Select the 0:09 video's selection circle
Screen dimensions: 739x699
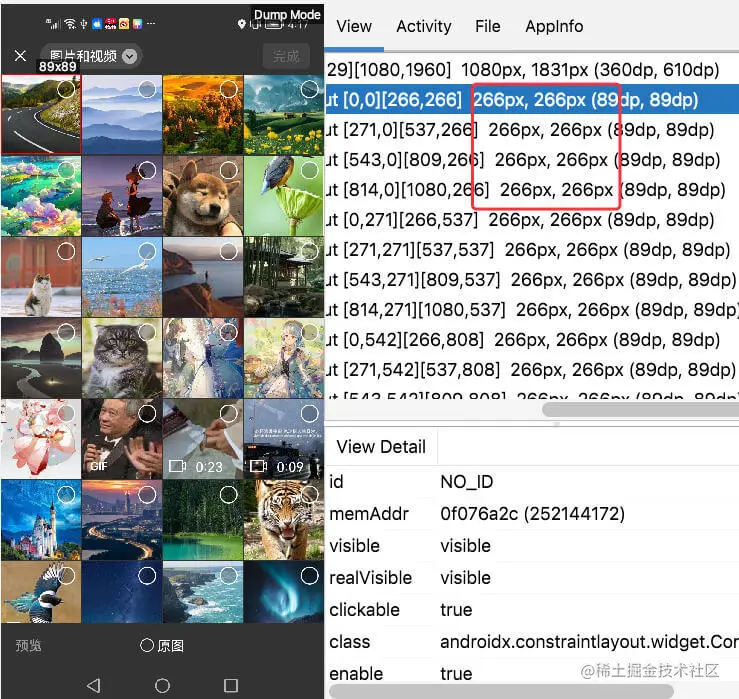point(310,413)
